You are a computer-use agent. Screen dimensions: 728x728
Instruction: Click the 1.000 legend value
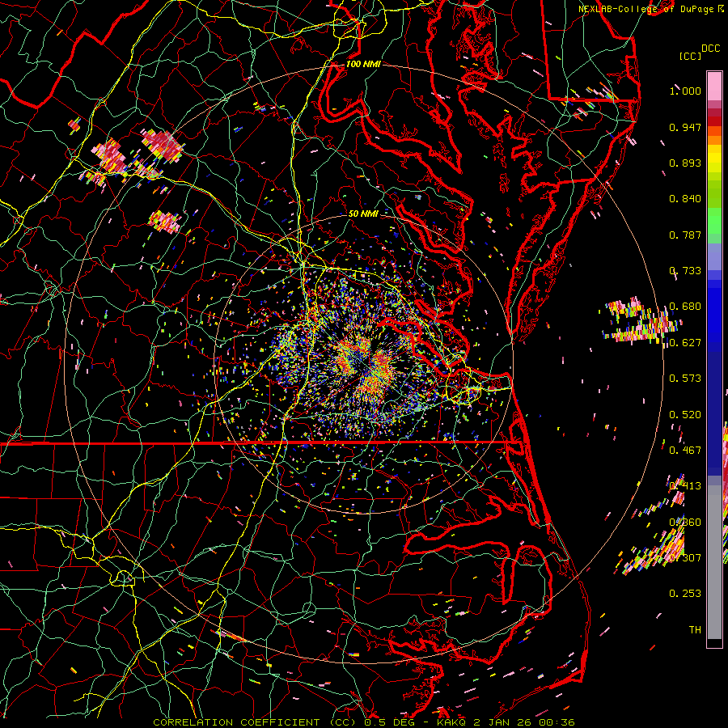pyautogui.click(x=685, y=91)
